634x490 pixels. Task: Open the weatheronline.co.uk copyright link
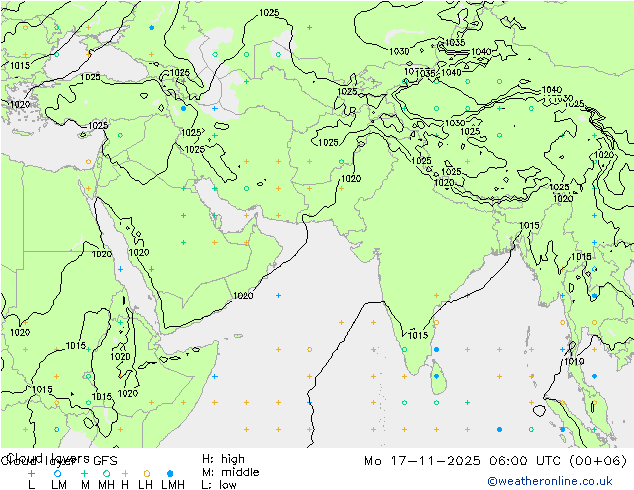pos(550,481)
